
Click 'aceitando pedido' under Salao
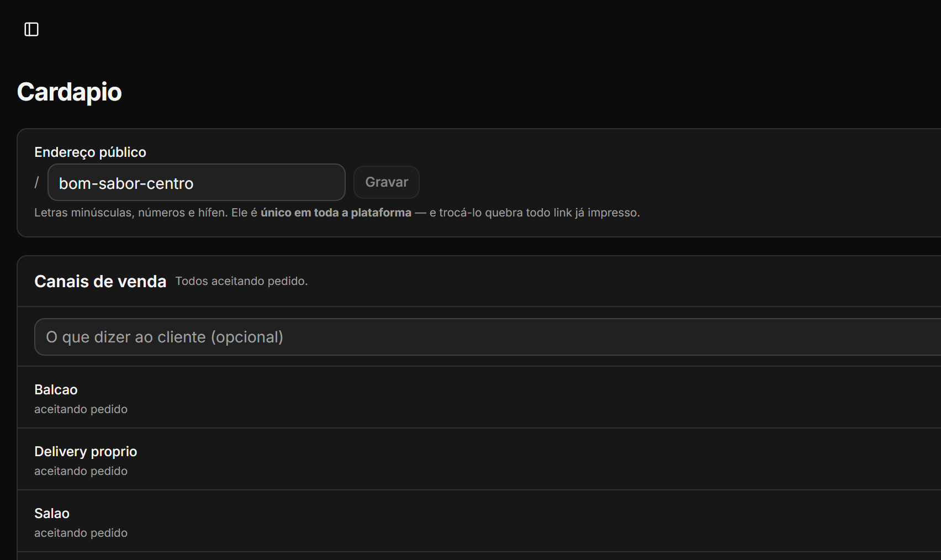coord(81,533)
